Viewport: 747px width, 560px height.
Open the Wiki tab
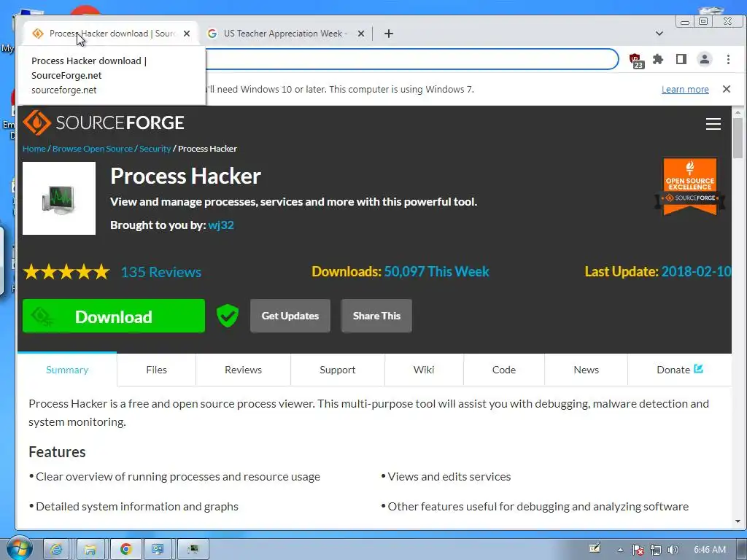tap(424, 370)
